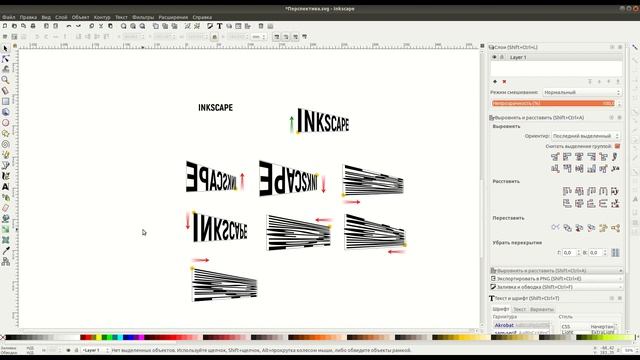
Task: Select the Color picker dropper tool
Action: (5, 251)
